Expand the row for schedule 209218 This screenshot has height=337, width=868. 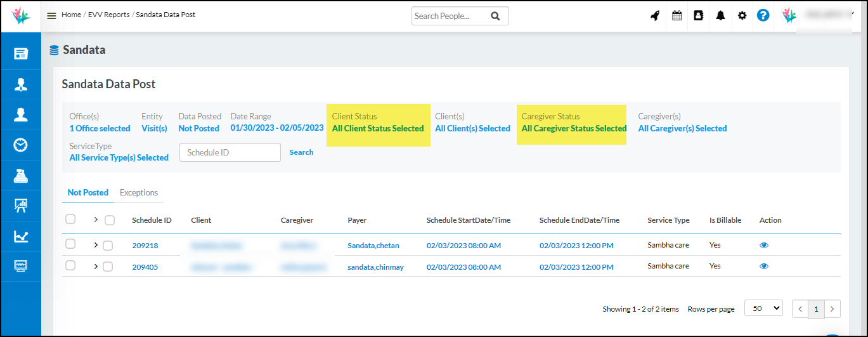pos(96,245)
